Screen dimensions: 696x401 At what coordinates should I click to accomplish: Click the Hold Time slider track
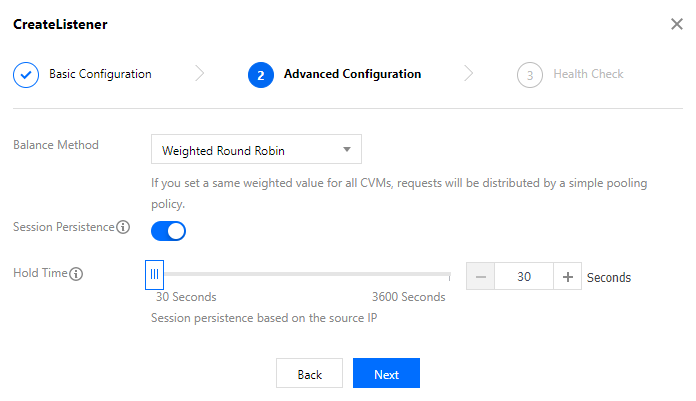tap(300, 273)
